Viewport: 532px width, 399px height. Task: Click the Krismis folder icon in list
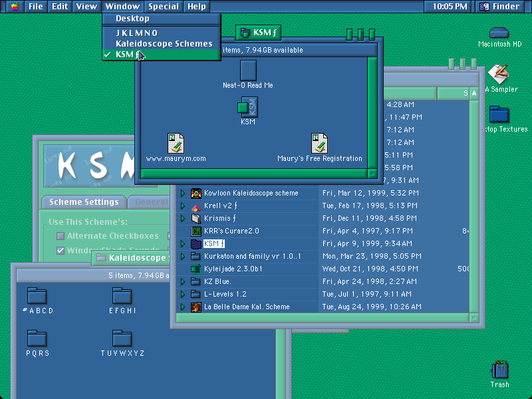(196, 219)
